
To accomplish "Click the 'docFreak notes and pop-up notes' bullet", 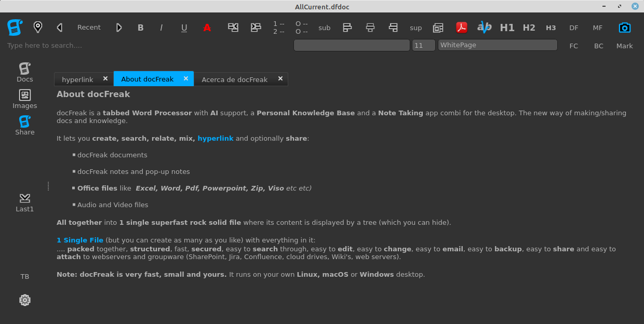I will 133,172.
